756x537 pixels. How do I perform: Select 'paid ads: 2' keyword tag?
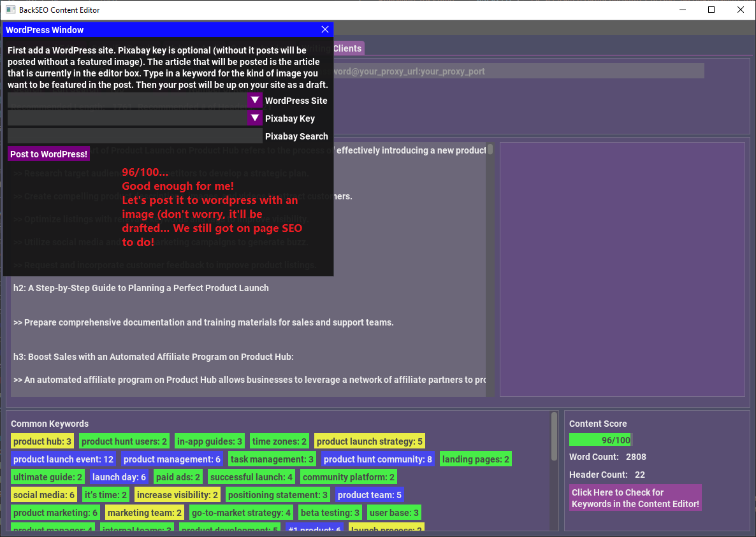coord(178,477)
